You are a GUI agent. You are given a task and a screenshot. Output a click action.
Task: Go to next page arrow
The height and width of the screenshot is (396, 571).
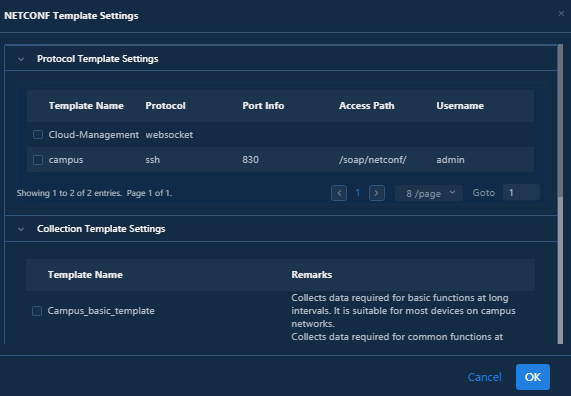click(x=377, y=193)
